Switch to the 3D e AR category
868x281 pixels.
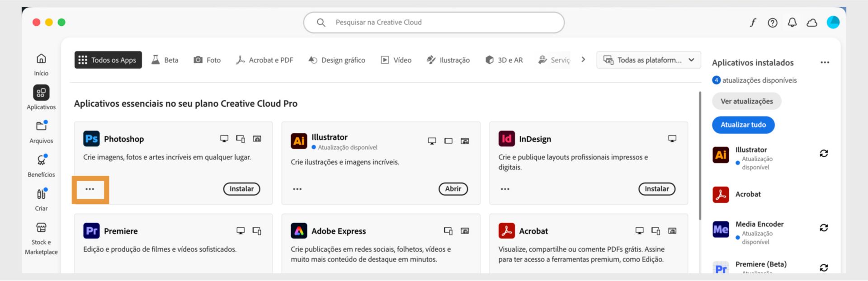tap(504, 60)
